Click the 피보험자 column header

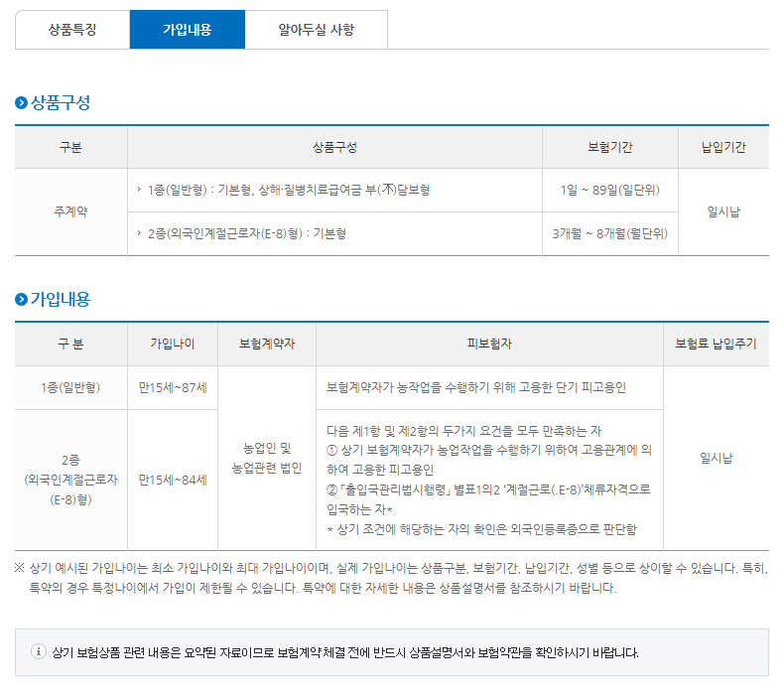click(x=489, y=344)
